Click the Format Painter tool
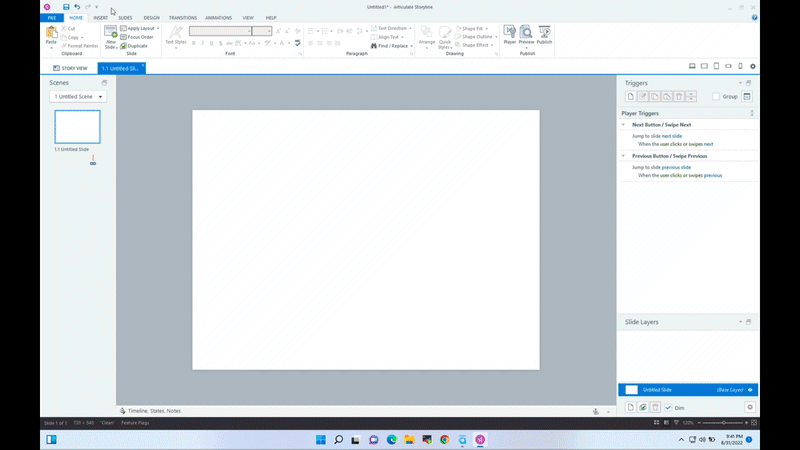800x450 pixels. [x=78, y=45]
